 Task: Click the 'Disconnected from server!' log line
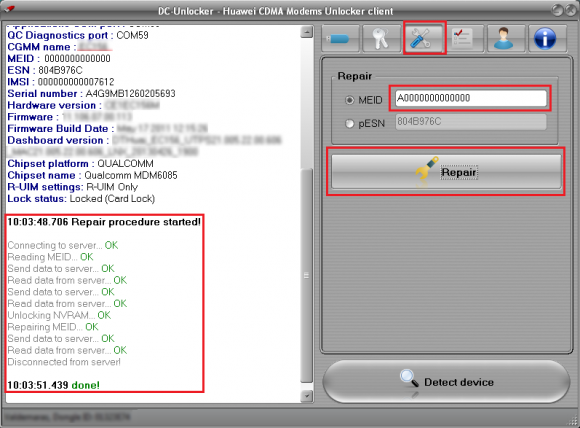point(64,362)
